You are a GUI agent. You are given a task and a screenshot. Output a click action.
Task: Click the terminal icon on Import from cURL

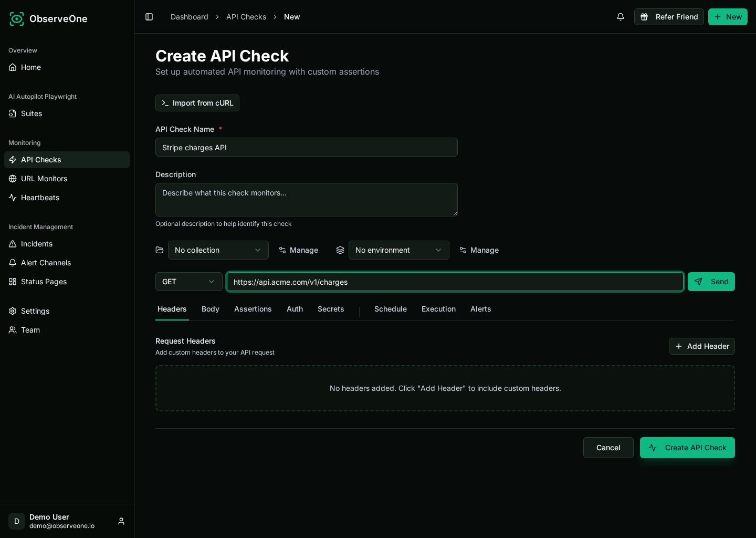click(165, 103)
